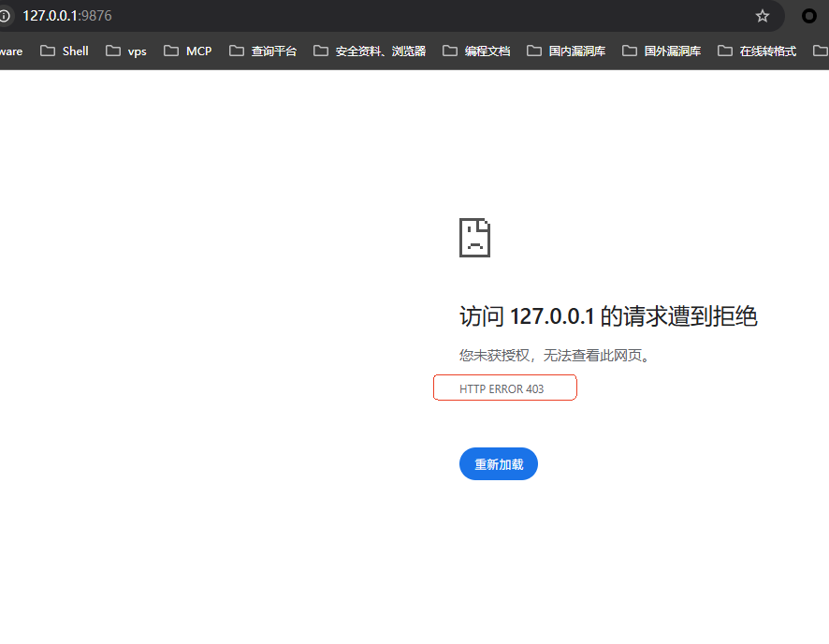Open the 在线转格式 folder menu
Screen dimensions: 829x644
point(757,51)
